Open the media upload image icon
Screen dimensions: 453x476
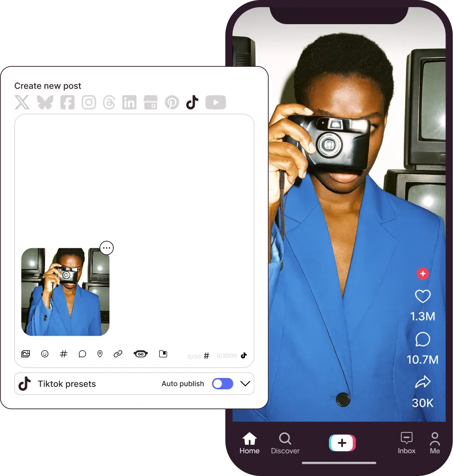26,354
